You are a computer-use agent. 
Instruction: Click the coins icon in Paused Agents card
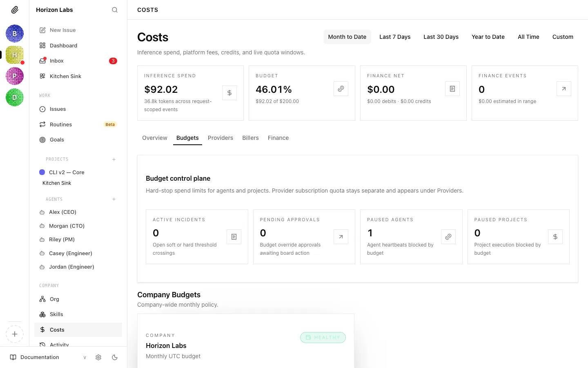click(x=448, y=237)
